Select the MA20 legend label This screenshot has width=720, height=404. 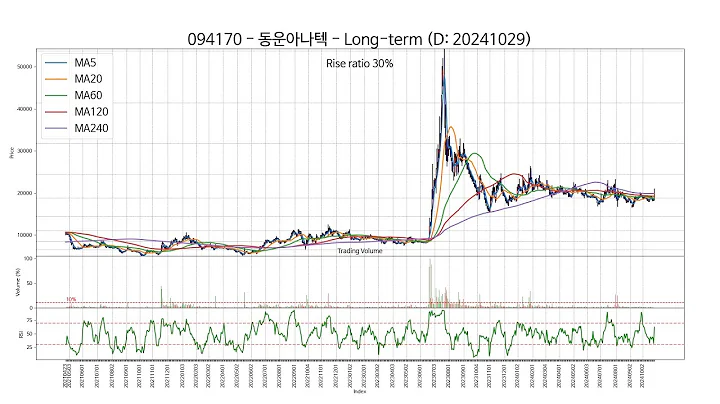(88, 79)
